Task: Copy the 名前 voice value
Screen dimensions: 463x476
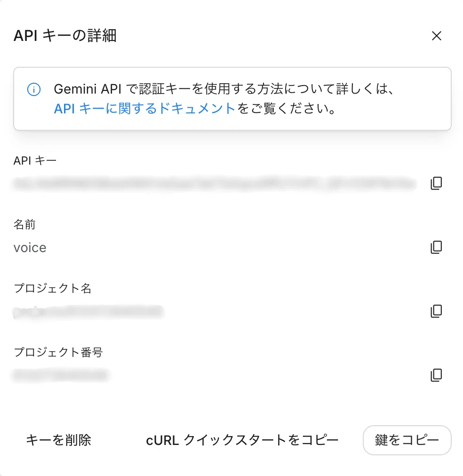Action: [x=436, y=247]
